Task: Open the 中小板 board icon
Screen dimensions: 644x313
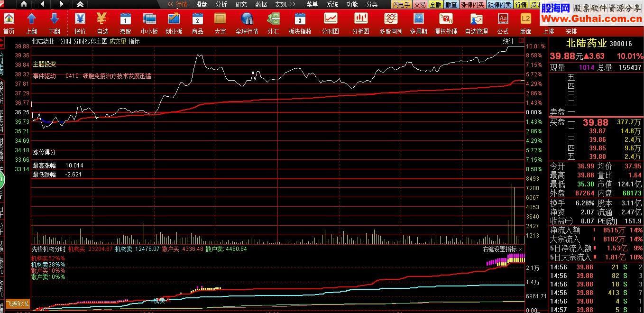Action: [149, 23]
